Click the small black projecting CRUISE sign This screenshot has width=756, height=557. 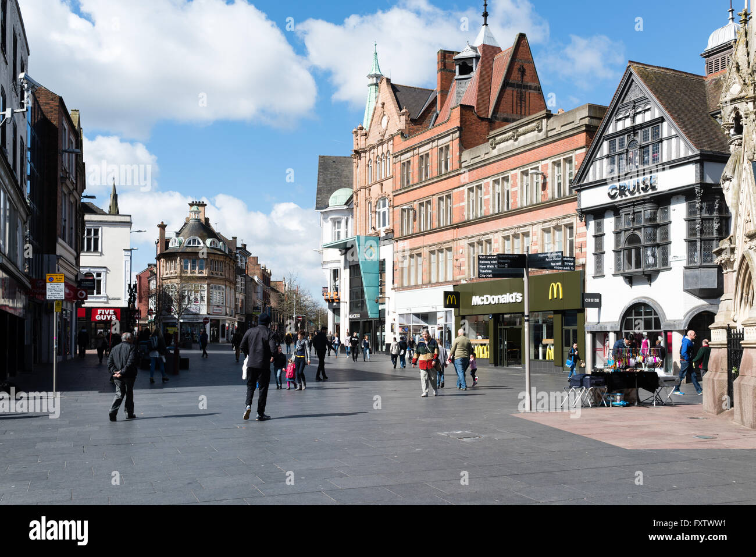591,300
